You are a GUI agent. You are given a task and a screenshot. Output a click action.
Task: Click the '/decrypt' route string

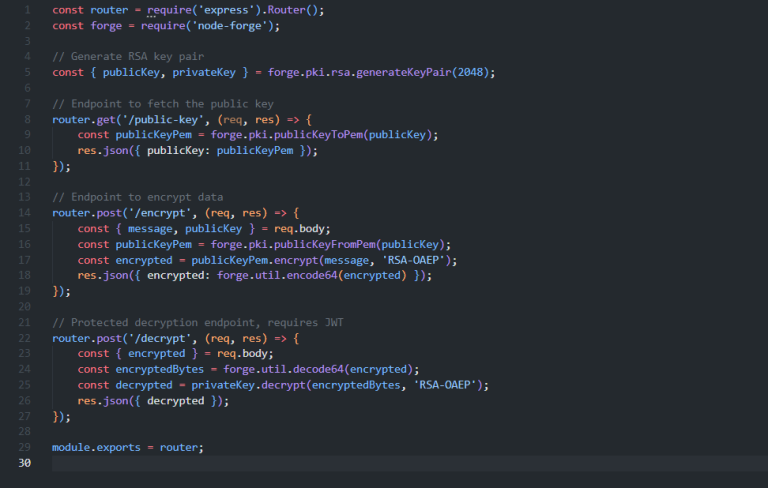tap(160, 339)
